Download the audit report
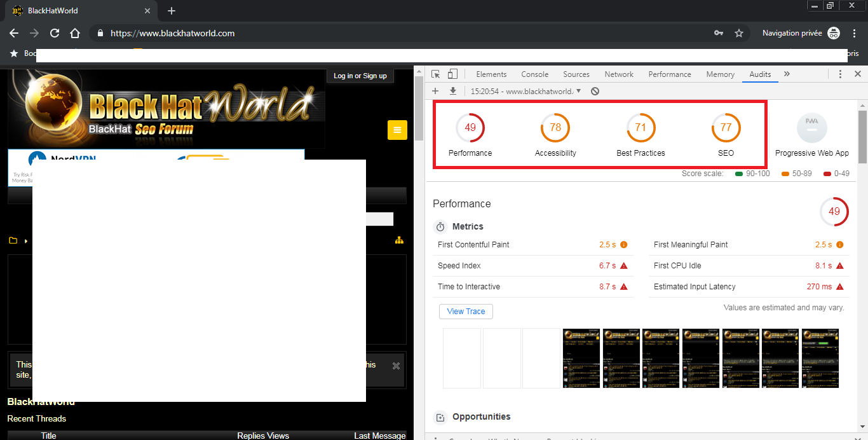868x440 pixels. (x=453, y=91)
